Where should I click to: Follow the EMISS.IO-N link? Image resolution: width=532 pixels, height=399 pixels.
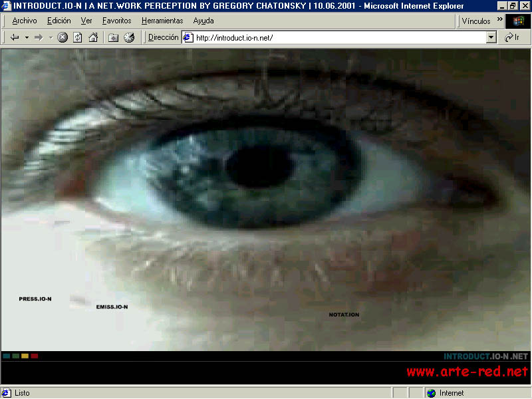(x=112, y=307)
